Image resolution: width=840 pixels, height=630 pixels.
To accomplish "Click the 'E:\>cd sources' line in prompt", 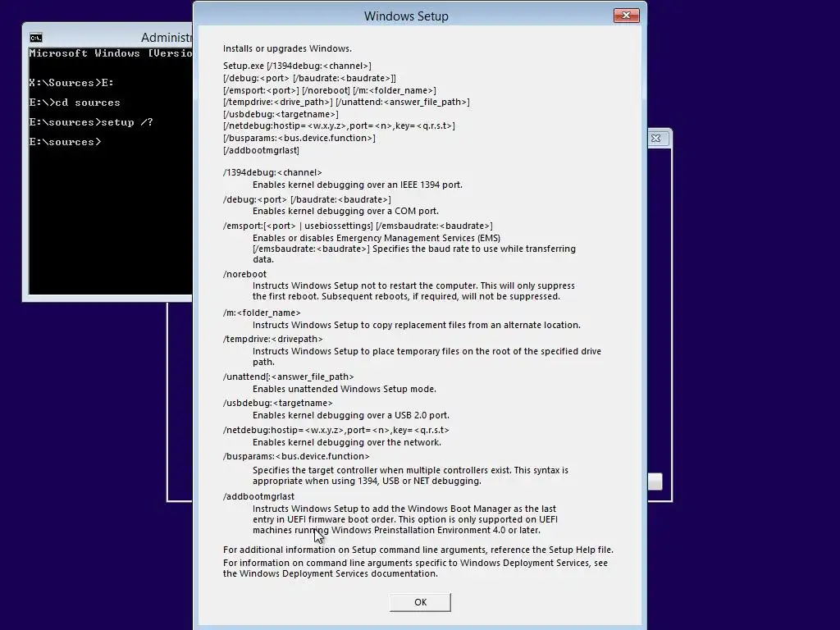I will point(75,103).
